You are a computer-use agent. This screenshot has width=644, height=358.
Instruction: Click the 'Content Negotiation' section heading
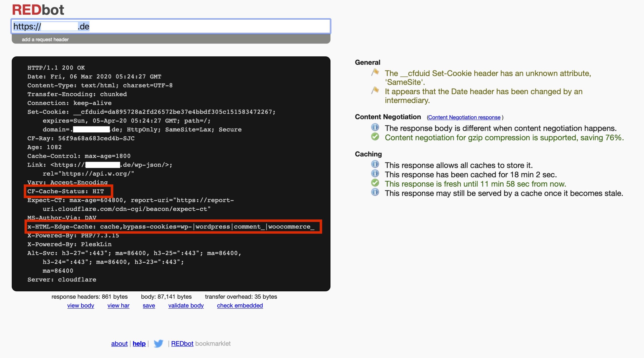point(388,117)
